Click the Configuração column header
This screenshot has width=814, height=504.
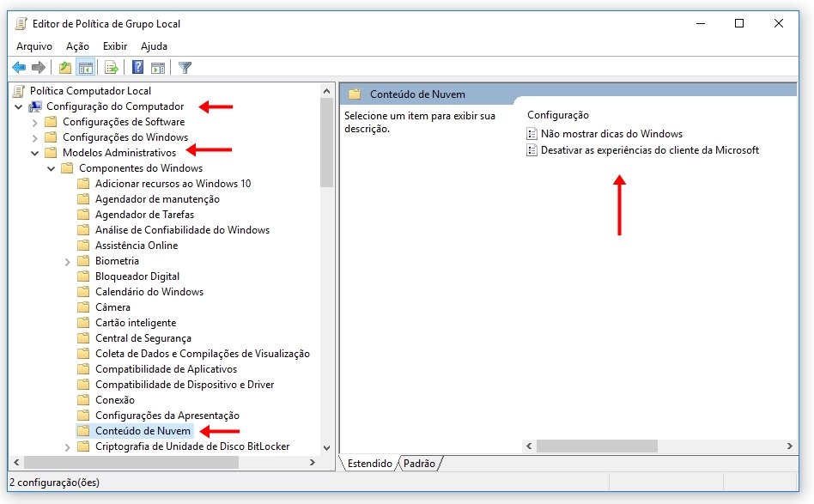click(558, 115)
